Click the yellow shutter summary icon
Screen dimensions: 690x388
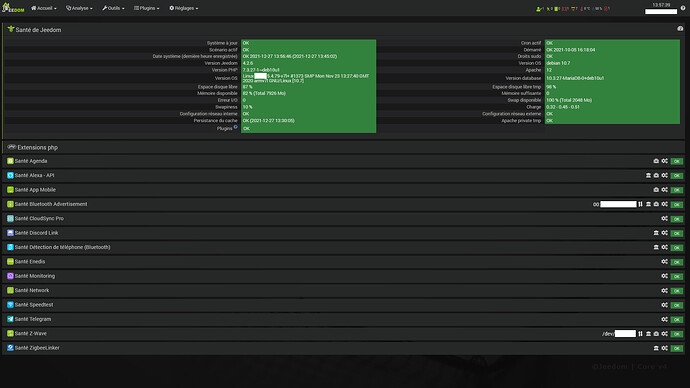pos(575,9)
